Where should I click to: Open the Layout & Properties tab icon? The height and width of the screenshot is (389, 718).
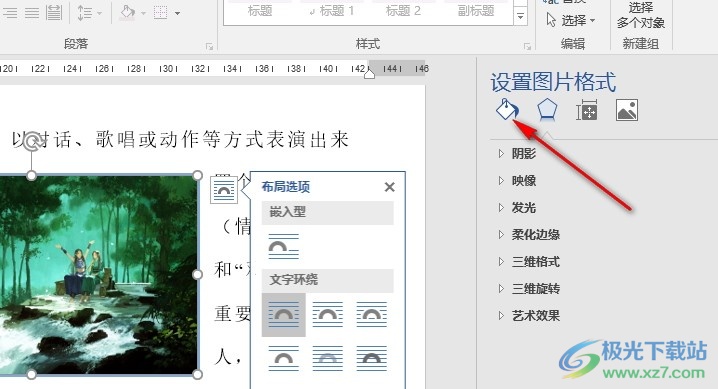[587, 110]
